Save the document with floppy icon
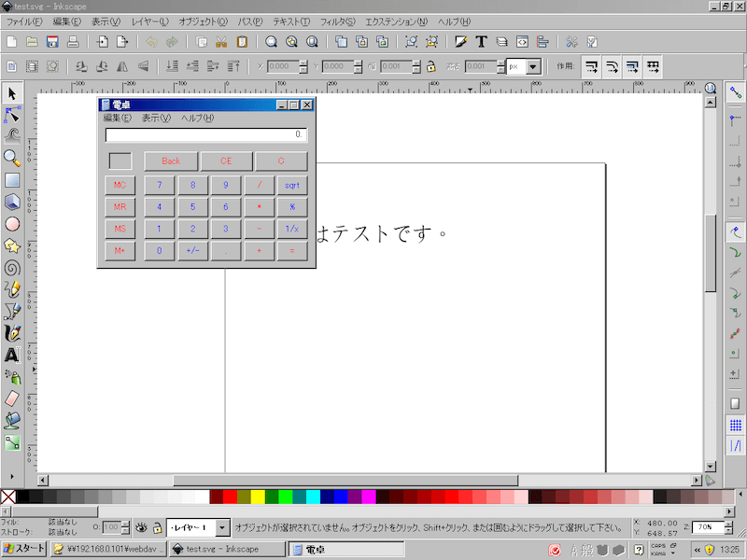Screen dimensions: 747x560 pos(52,42)
